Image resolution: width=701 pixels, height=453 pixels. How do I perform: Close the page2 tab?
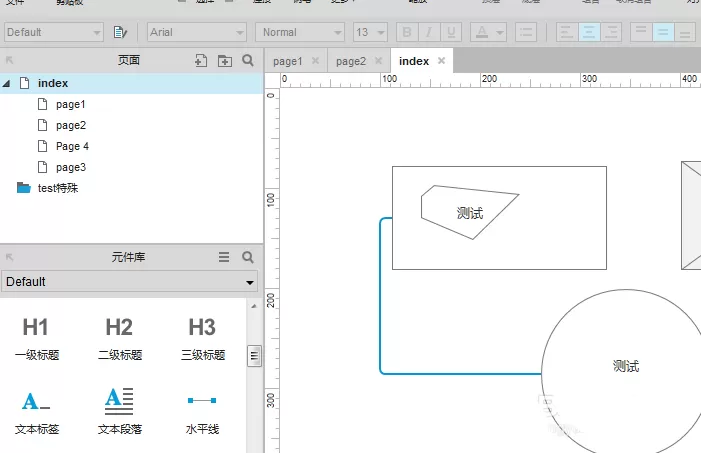pos(378,60)
